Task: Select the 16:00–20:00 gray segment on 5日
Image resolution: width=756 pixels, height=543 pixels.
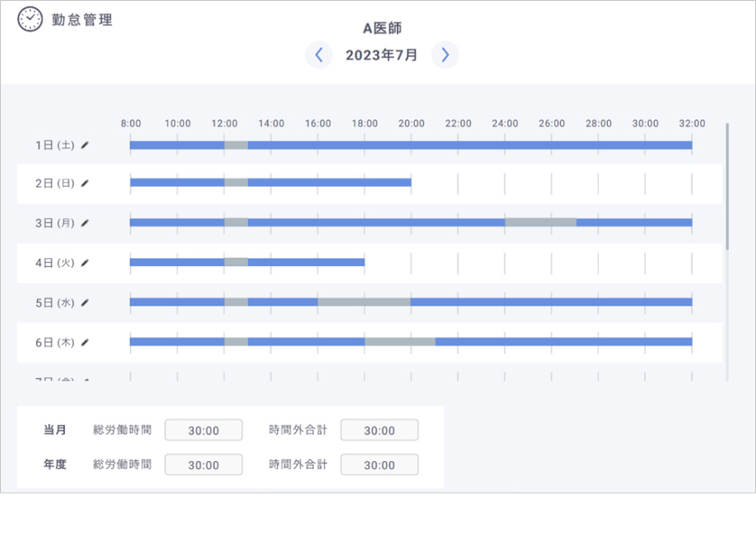Action: 364,302
